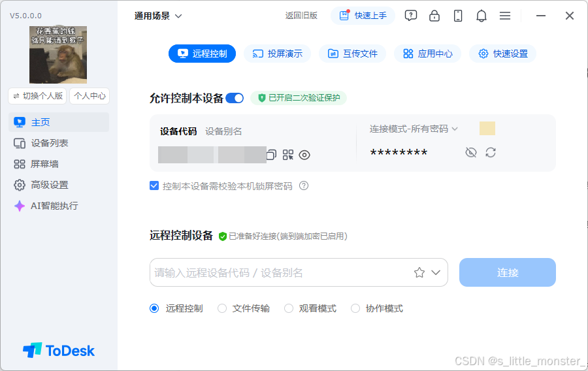Click the 连接 connect button
The image size is (588, 371).
coord(508,272)
